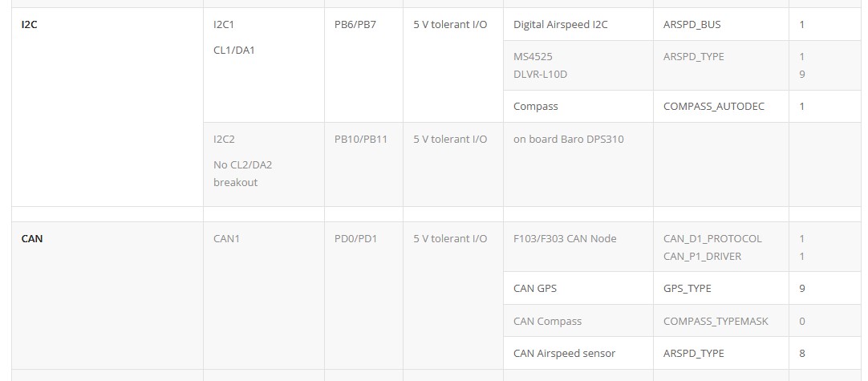Click the CAN1 cell
Viewport: 868px width, 381px height.
point(226,239)
